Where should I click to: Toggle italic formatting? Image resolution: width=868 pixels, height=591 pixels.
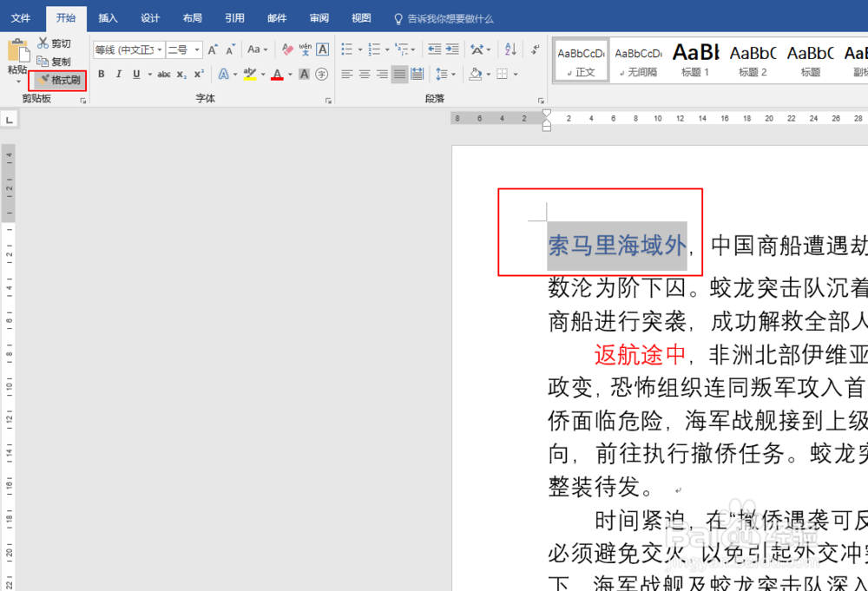point(118,75)
